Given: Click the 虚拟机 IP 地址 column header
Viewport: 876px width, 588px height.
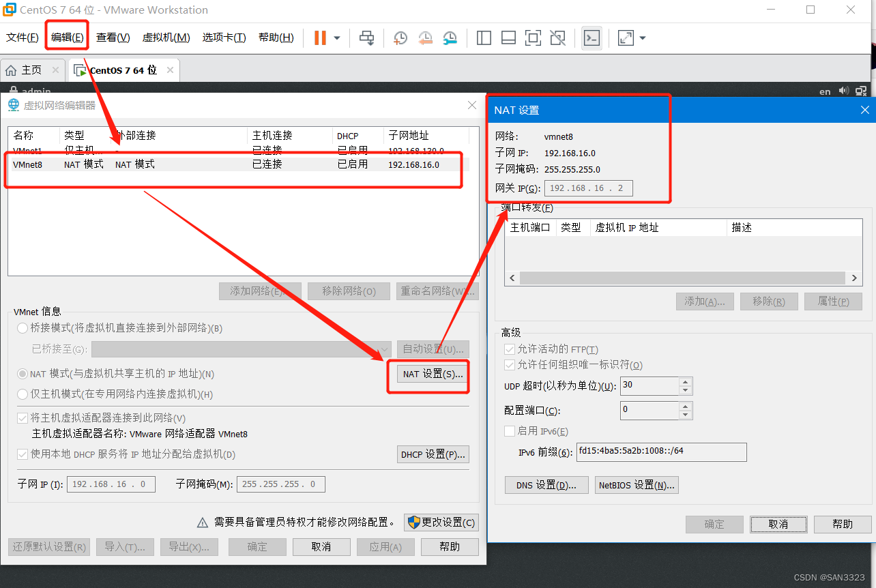Looking at the screenshot, I should tap(658, 228).
